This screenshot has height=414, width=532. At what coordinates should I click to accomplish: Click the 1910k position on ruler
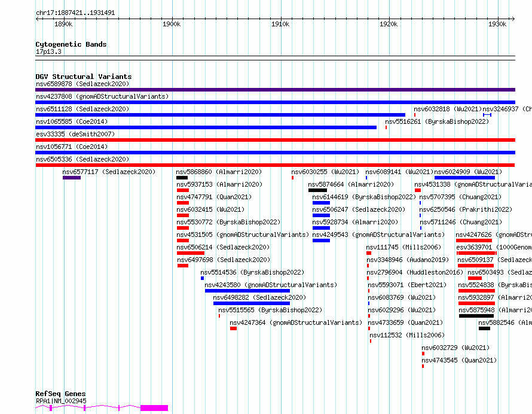(280, 24)
